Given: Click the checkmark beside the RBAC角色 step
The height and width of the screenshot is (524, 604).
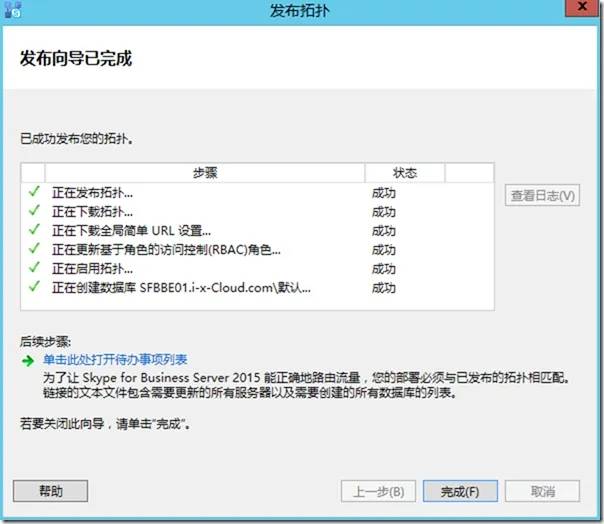Looking at the screenshot, I should (34, 248).
